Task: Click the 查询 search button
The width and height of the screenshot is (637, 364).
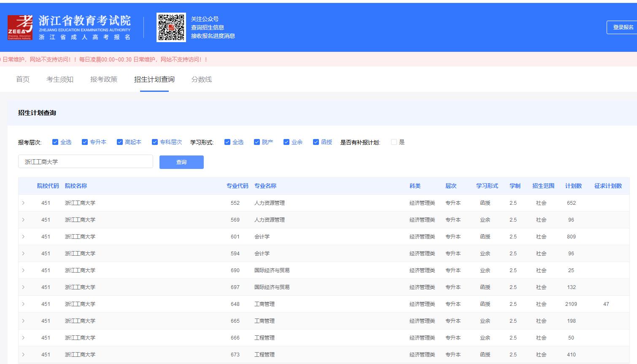Action: coord(181,162)
